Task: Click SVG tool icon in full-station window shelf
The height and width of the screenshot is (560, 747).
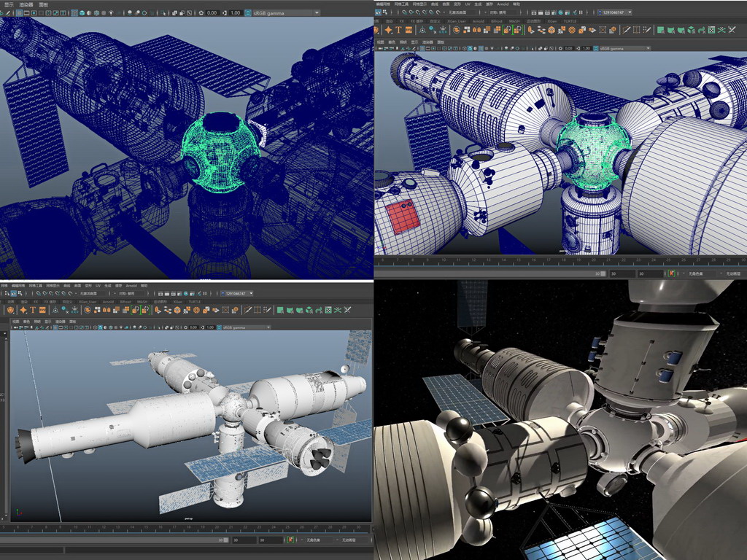Action: [44, 310]
